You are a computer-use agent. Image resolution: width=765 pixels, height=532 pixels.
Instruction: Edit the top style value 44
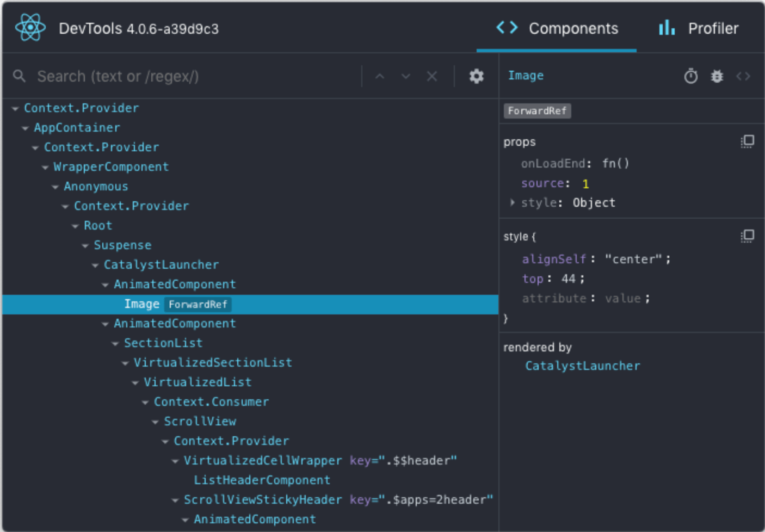coord(568,279)
